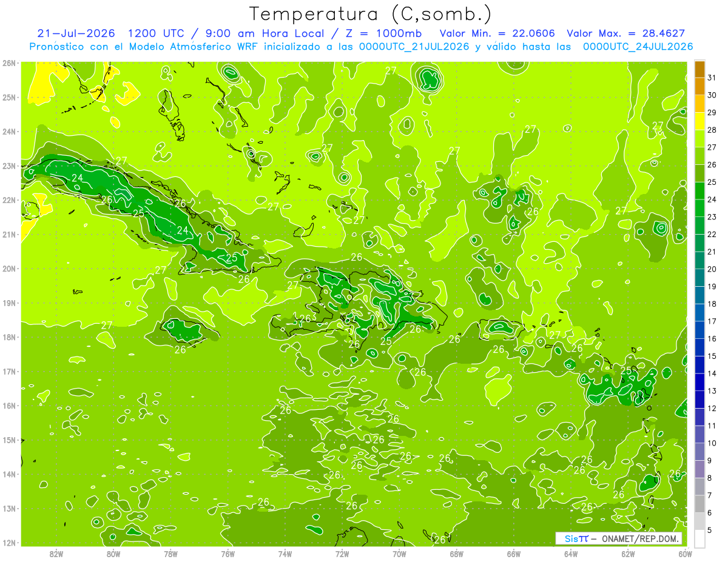This screenshot has width=728, height=562.
Task: Pick the dark green swatch between 21 and 22
Action: click(x=699, y=243)
